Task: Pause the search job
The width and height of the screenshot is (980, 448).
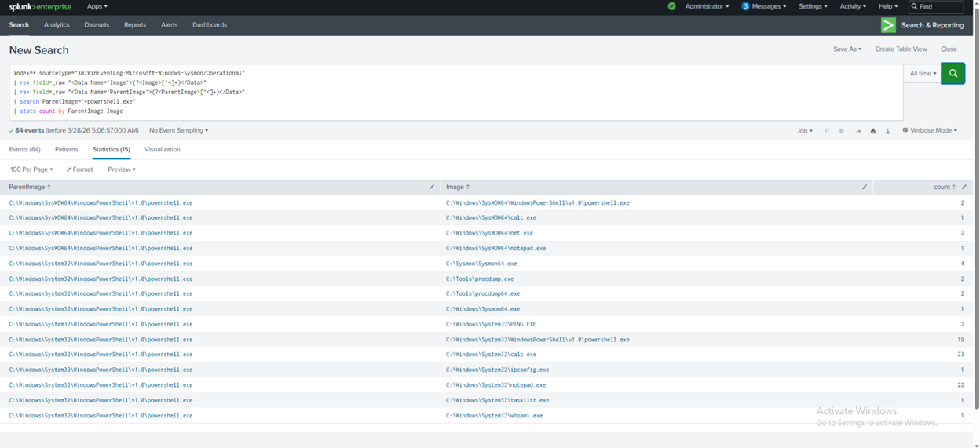Action: tap(826, 131)
